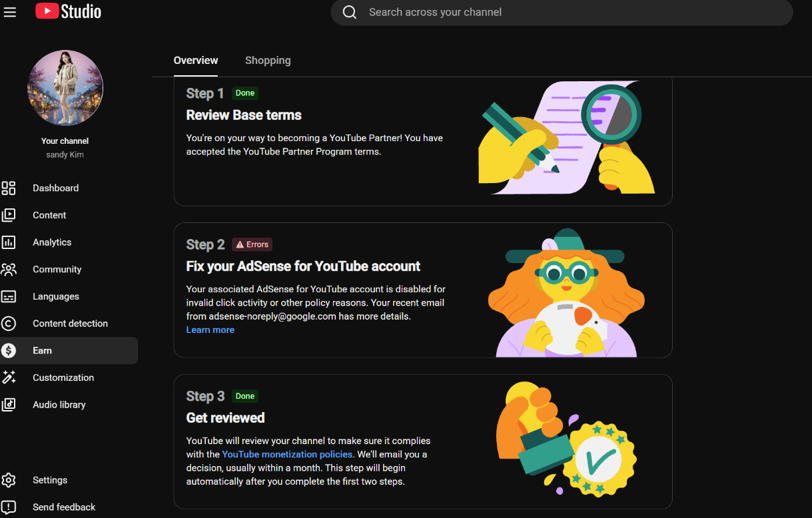812x518 pixels.
Task: Click the Analytics chart icon
Action: coord(9,242)
